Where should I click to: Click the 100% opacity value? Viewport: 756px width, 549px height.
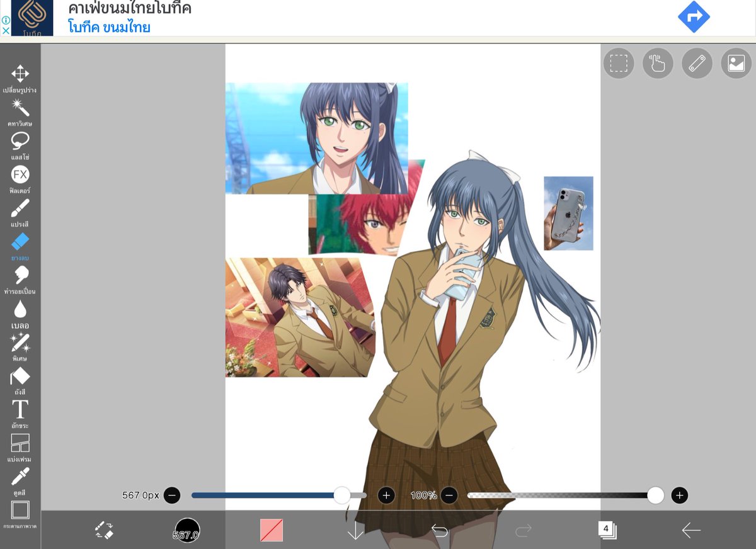pyautogui.click(x=423, y=495)
